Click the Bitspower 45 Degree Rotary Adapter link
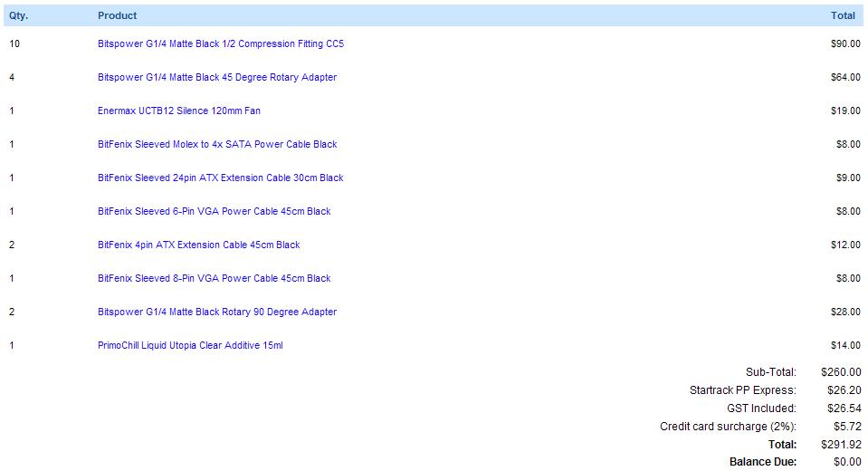The image size is (868, 471). [217, 77]
